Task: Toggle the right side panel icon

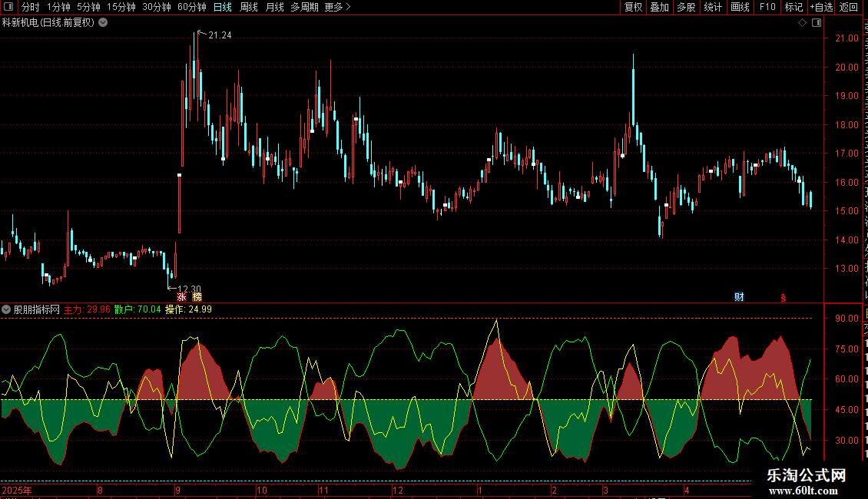Action: tap(817, 23)
